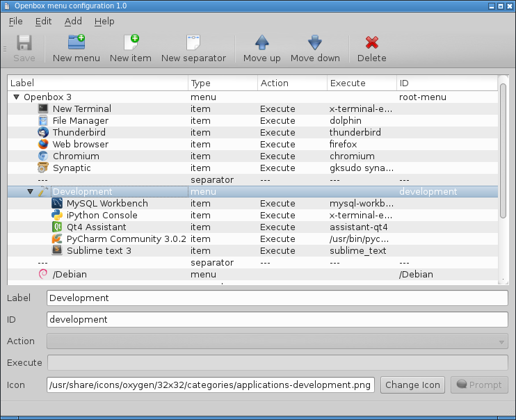Image resolution: width=516 pixels, height=420 pixels.
Task: Click the PyCharm Community icon
Action: point(57,239)
